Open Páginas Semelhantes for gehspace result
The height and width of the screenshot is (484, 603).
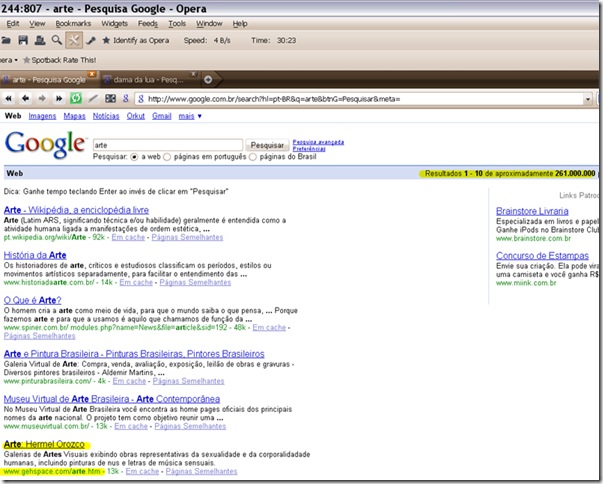pos(202,471)
